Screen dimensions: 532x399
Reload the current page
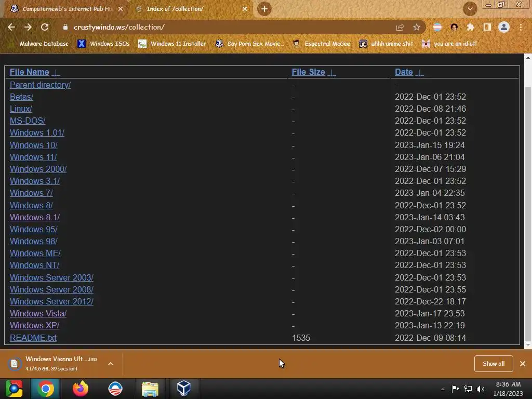(x=45, y=27)
